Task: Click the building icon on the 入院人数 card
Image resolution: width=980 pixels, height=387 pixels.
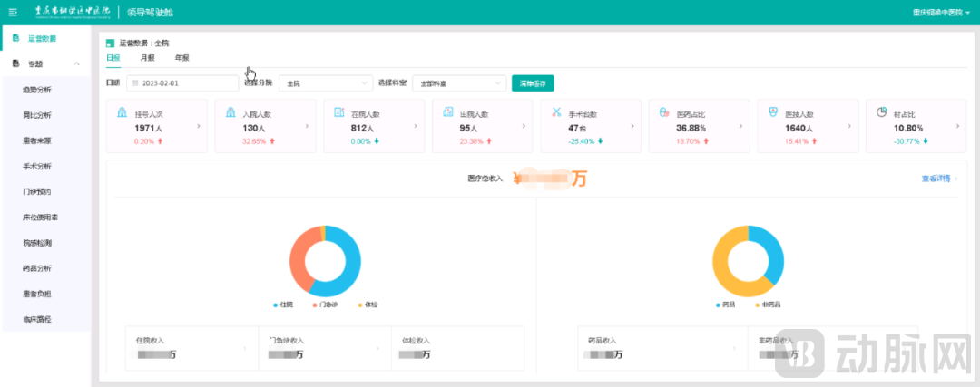Action: pos(230,112)
